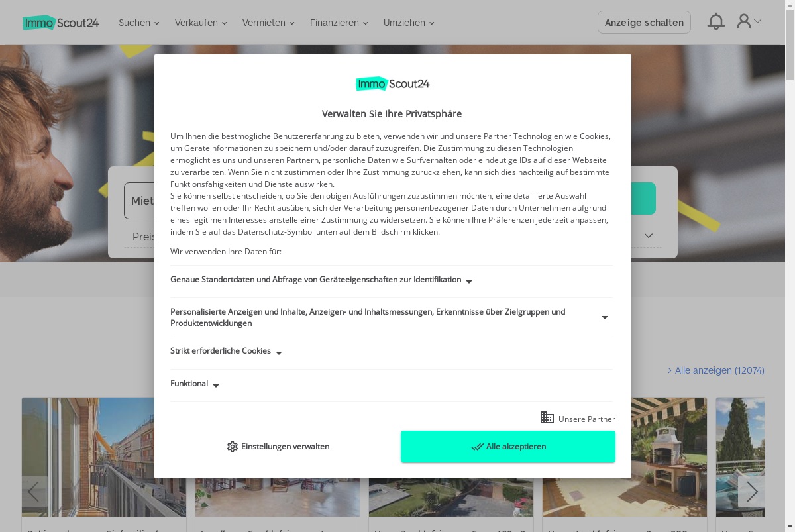This screenshot has width=795, height=532.
Task: Open the Umziehen menu
Action: (x=409, y=23)
